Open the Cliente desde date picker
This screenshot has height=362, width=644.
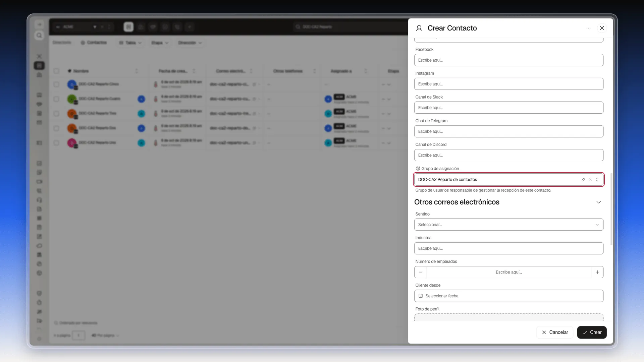(x=508, y=296)
